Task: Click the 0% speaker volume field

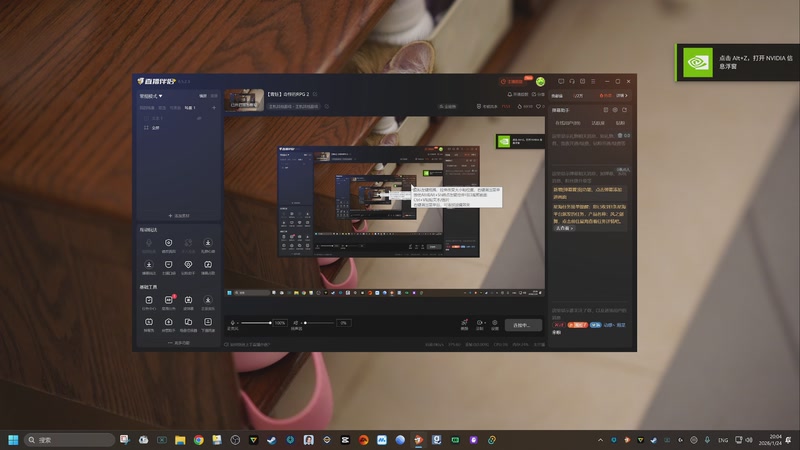Action: tap(343, 323)
